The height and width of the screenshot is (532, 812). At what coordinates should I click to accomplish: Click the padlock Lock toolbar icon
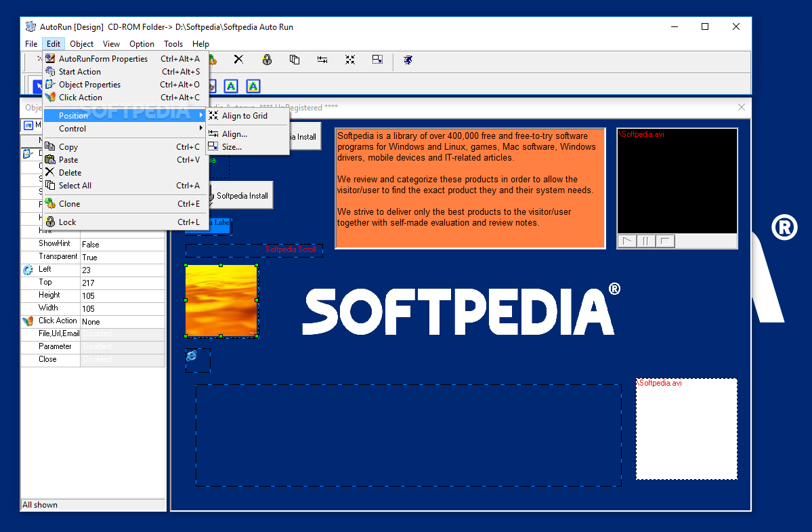coord(267,60)
